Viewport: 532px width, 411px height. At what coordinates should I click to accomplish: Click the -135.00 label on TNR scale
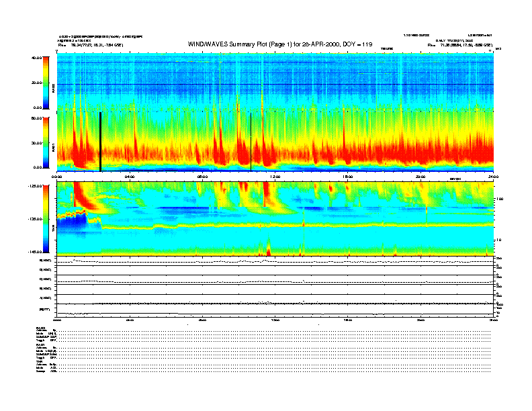click(35, 219)
